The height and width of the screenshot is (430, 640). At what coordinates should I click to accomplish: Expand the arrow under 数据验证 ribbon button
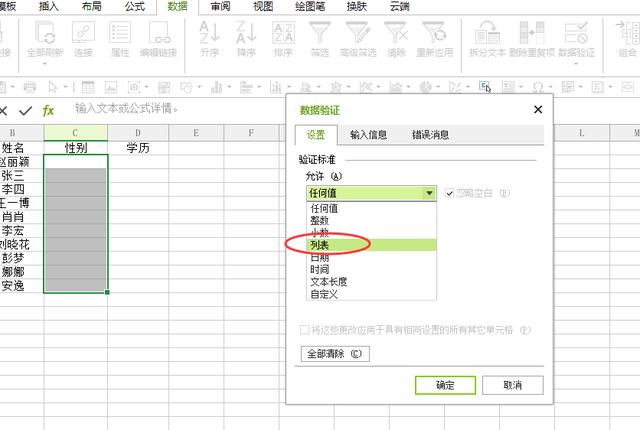[576, 64]
